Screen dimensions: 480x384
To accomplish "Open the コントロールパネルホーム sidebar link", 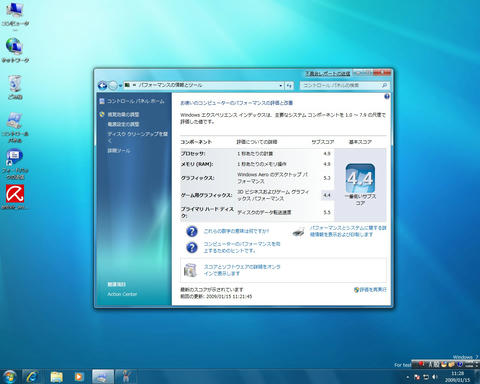I will 136,101.
